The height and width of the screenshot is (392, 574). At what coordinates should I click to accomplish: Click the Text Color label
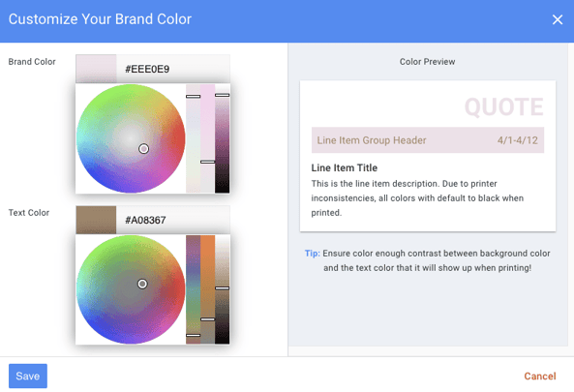28,213
